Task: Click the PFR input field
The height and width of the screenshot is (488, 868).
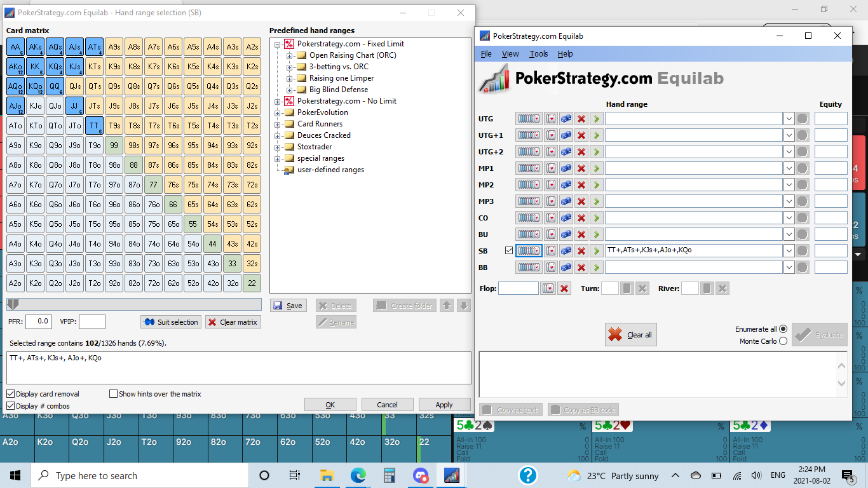Action: pos(39,322)
